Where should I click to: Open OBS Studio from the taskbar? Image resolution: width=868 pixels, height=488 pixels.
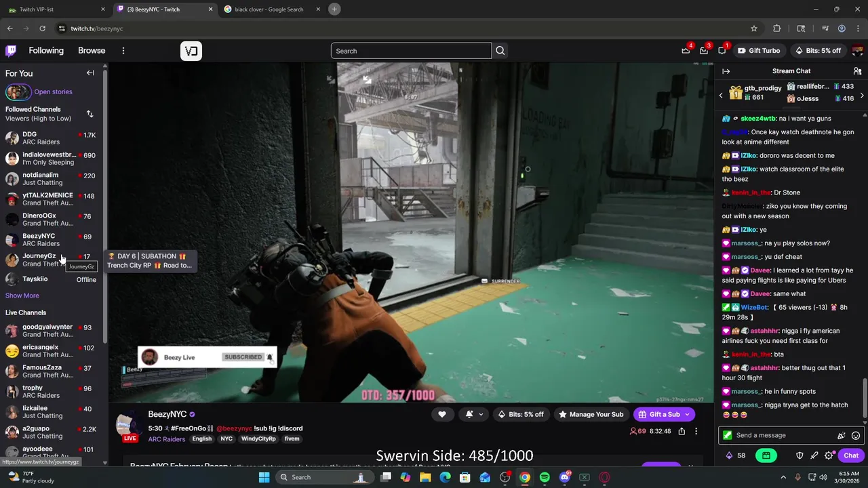(505, 477)
